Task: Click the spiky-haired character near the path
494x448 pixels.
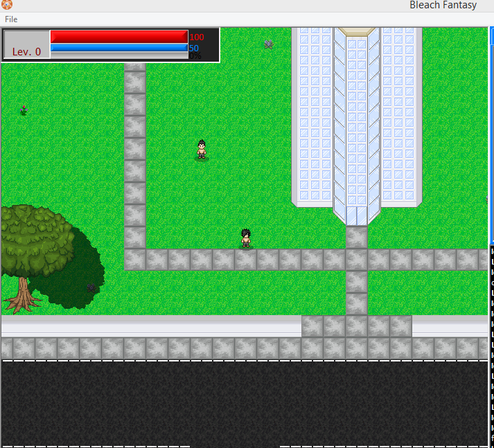Action: 246,238
